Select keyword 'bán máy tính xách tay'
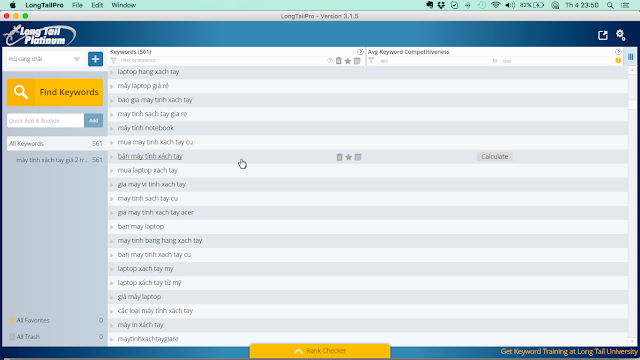Image resolution: width=640 pixels, height=360 pixels. (x=150, y=156)
